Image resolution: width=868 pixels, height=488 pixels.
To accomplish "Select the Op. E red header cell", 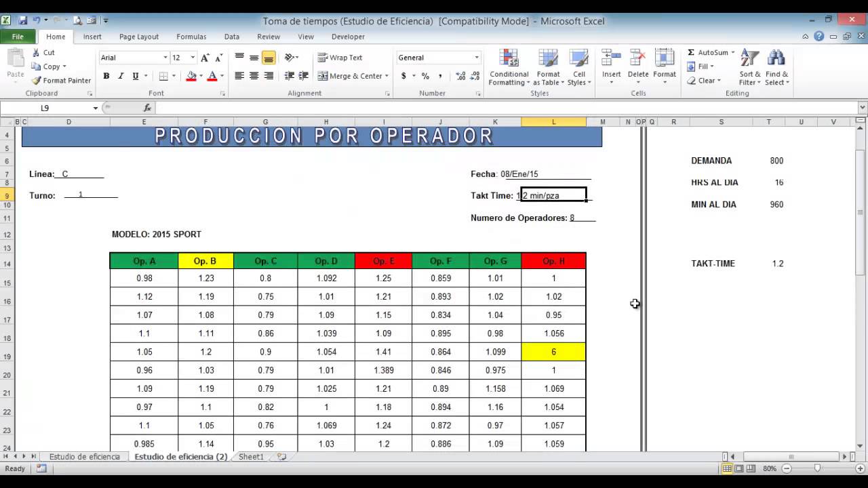I will point(383,261).
